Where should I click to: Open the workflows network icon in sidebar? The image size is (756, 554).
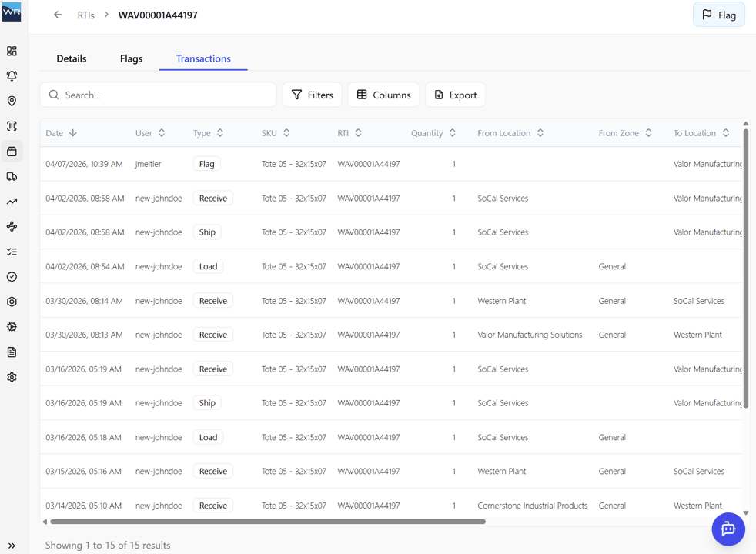click(x=12, y=226)
